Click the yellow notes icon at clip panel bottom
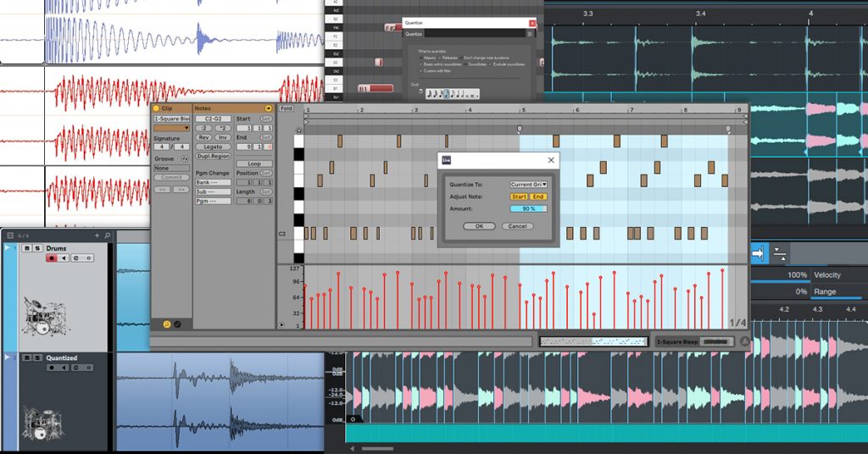868x454 pixels. pos(167,324)
